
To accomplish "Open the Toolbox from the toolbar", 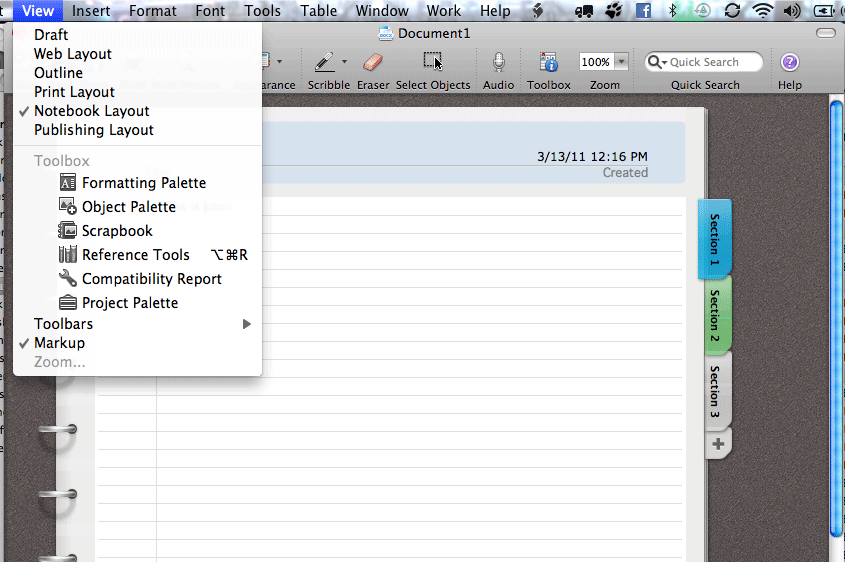I will [x=549, y=62].
